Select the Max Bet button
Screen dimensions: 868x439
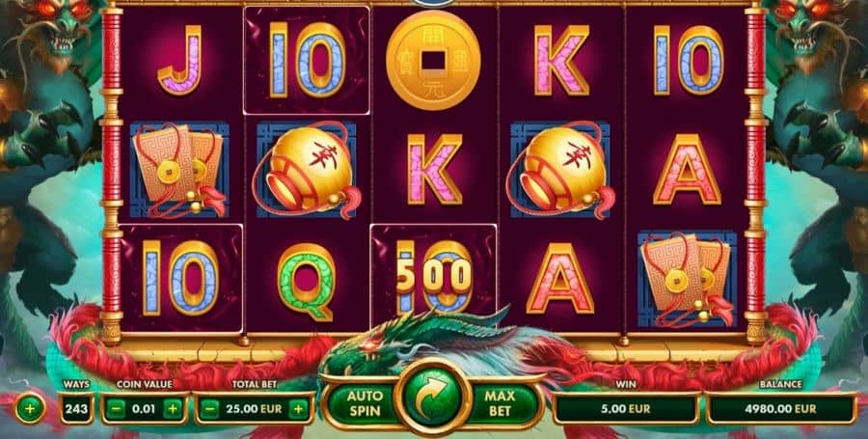500,403
